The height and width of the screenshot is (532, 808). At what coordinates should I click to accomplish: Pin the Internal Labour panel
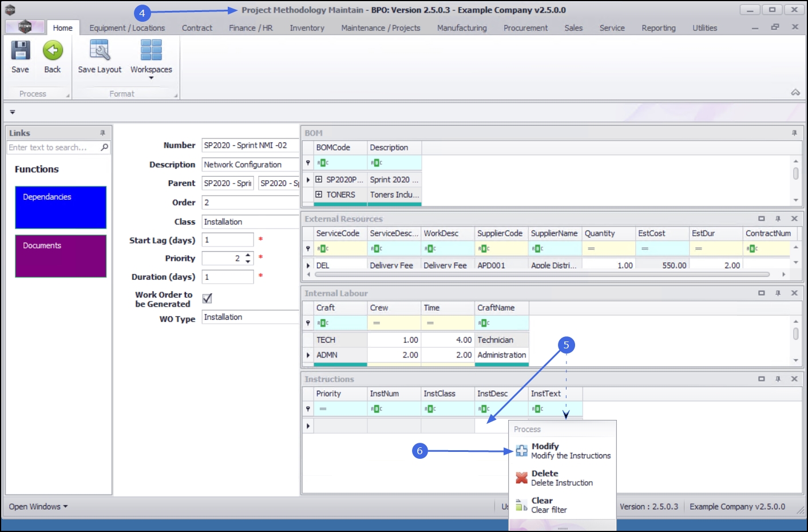(778, 293)
